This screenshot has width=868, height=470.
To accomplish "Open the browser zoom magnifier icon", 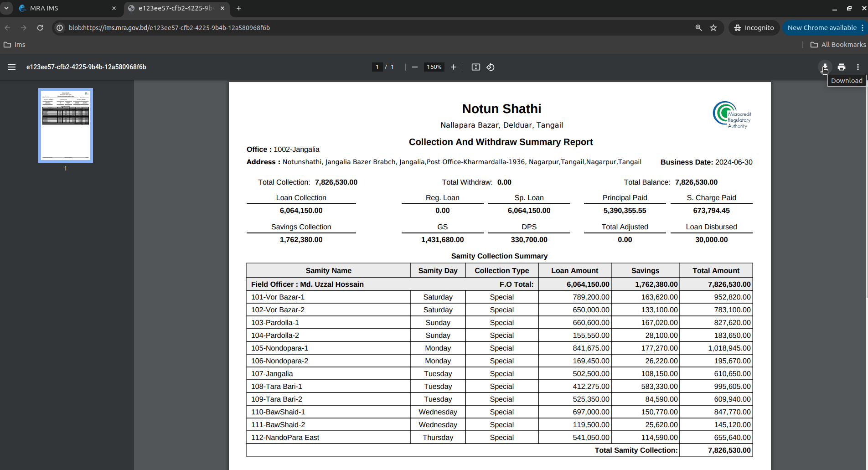I will pos(698,28).
